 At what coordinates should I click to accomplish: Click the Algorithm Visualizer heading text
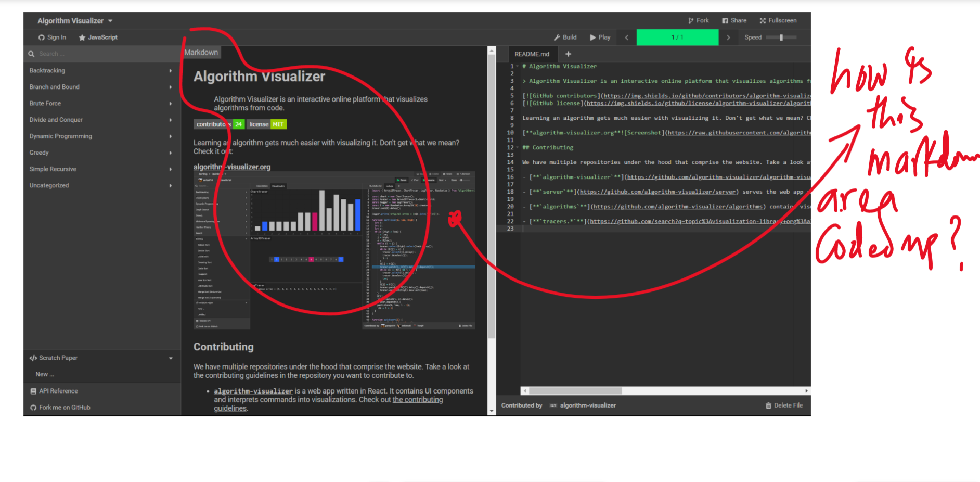tap(259, 77)
